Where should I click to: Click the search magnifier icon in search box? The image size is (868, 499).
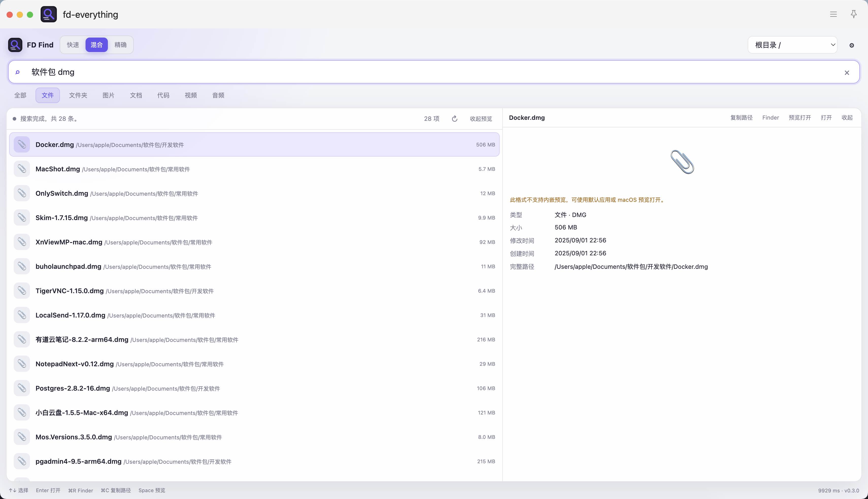[x=18, y=72]
